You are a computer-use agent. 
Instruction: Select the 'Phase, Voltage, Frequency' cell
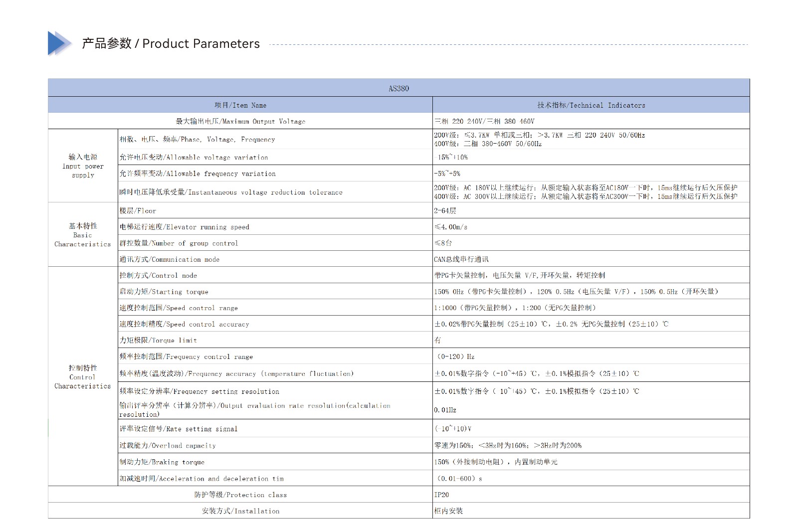pos(275,139)
